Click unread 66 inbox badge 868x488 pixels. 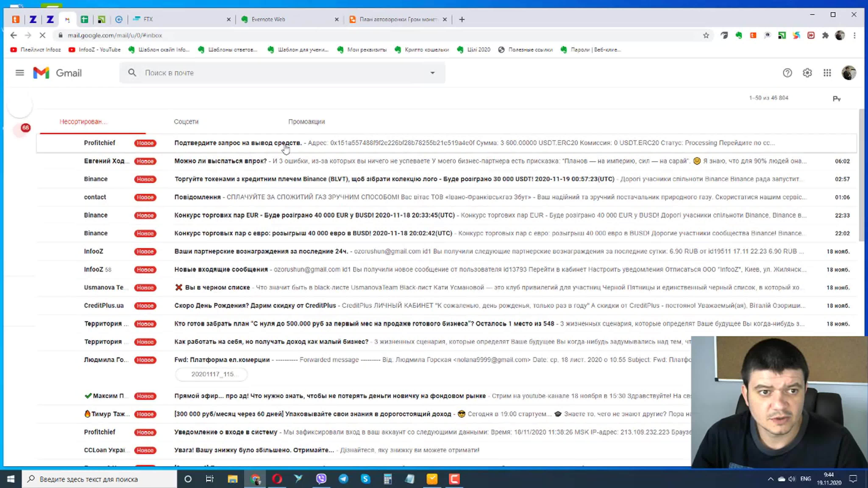[x=25, y=128]
